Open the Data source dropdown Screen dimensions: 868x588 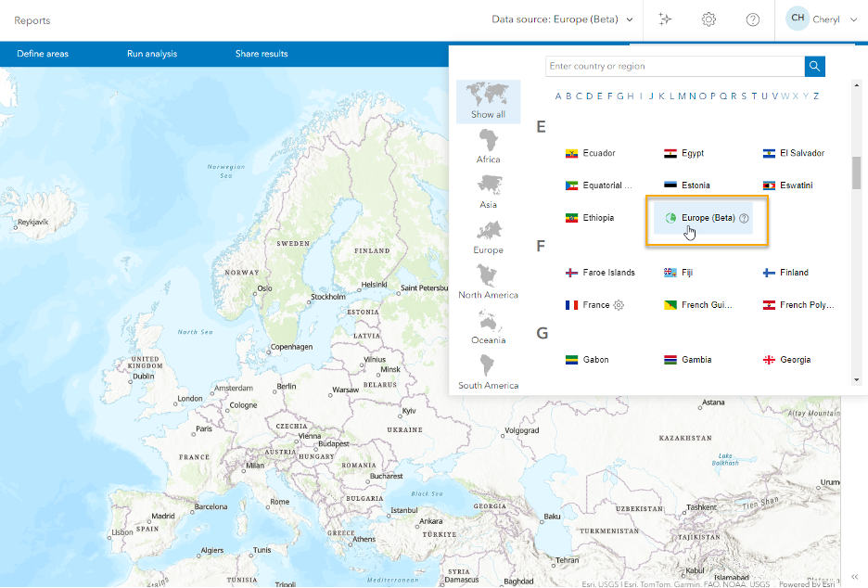pyautogui.click(x=562, y=19)
